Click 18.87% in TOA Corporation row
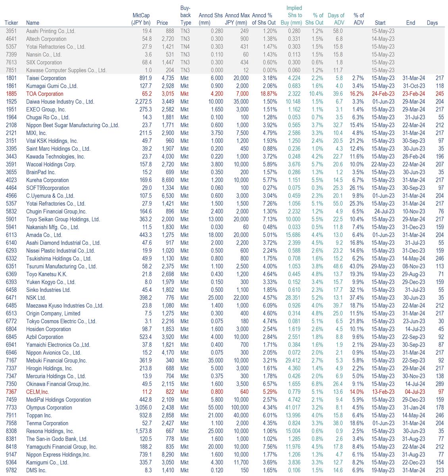The image size is (448, 476). (269, 94)
